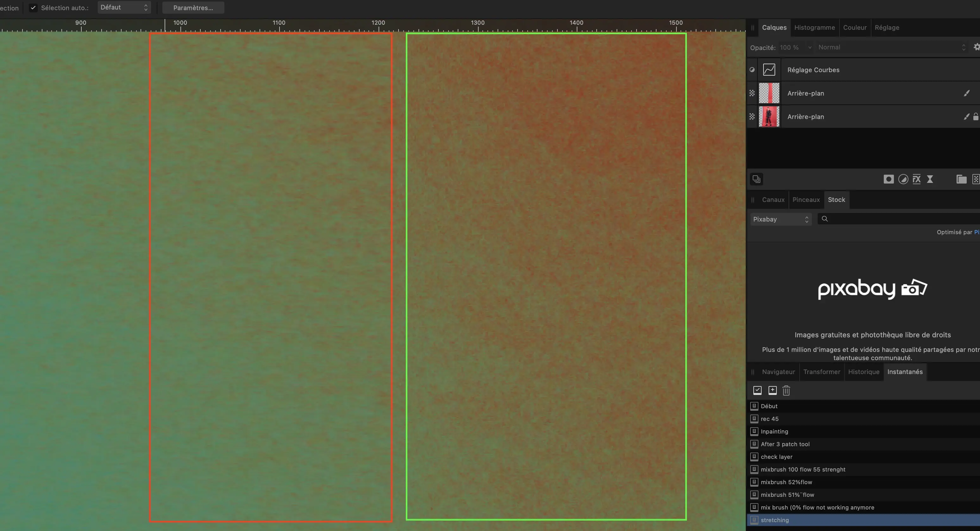
Task: Delete the snapshot with the trash icon
Action: (786, 390)
